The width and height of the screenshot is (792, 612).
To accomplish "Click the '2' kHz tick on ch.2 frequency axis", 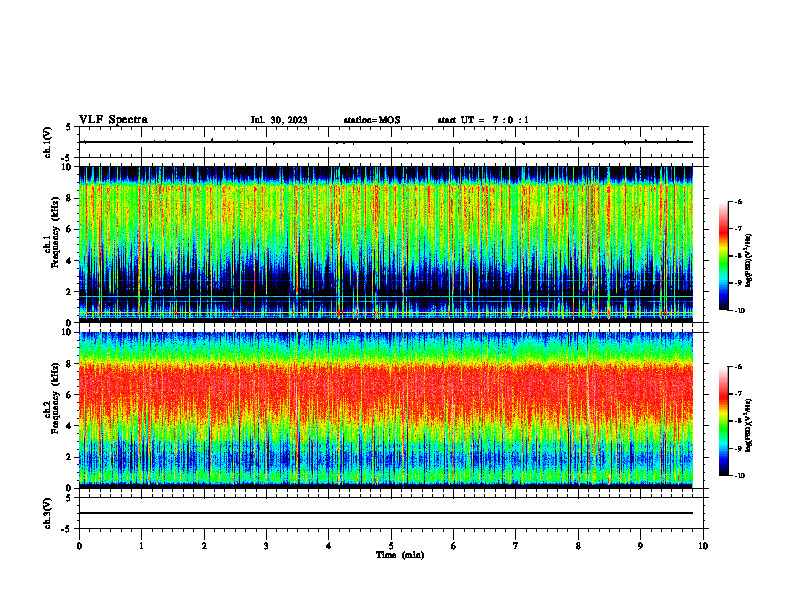I will click(x=69, y=457).
